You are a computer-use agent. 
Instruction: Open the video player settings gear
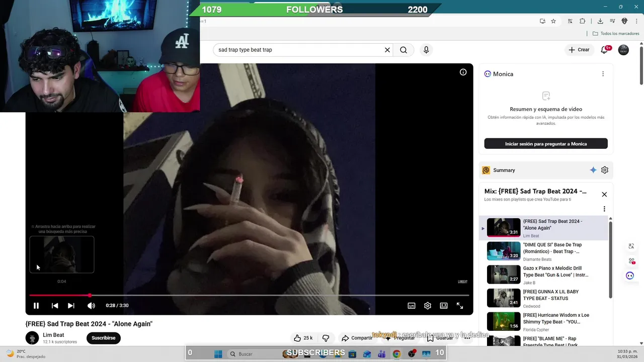point(428,306)
